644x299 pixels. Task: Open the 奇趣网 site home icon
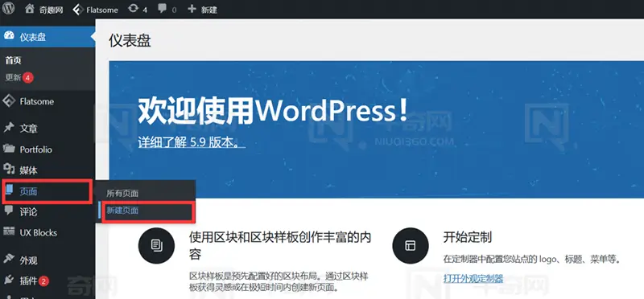[29, 9]
